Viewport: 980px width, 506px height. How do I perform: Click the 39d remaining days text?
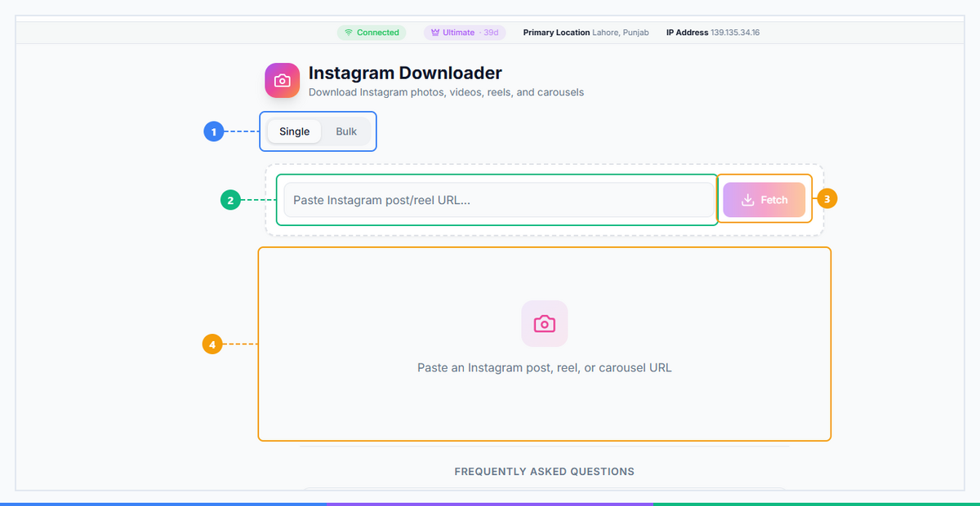click(x=491, y=33)
